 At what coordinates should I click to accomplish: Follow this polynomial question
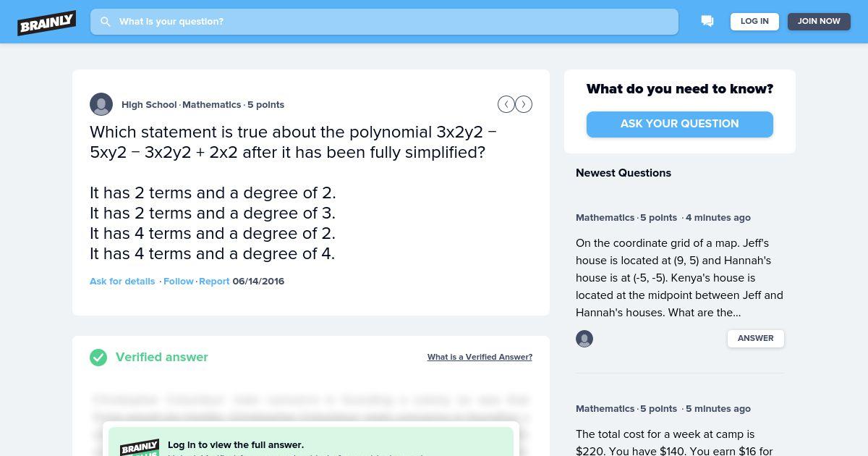[x=179, y=282]
